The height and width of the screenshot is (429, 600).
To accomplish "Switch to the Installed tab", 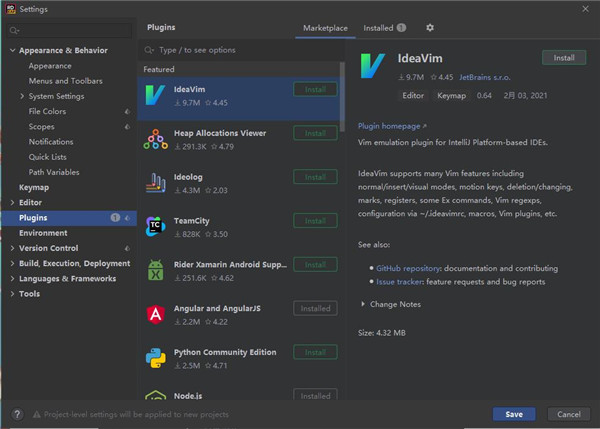I will [378, 28].
